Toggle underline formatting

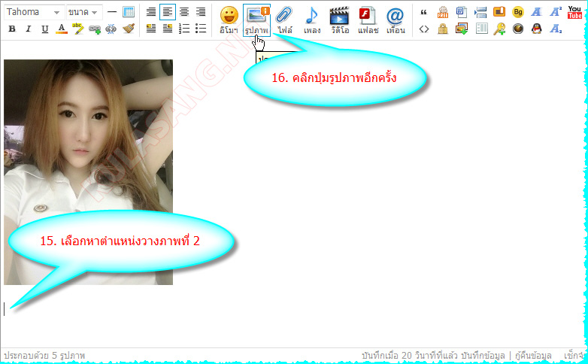click(x=44, y=29)
